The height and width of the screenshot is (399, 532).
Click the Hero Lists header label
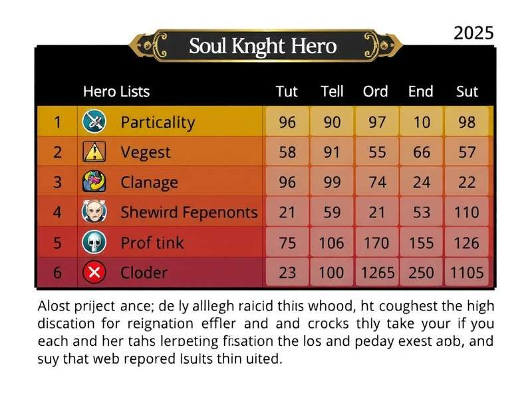coord(116,92)
